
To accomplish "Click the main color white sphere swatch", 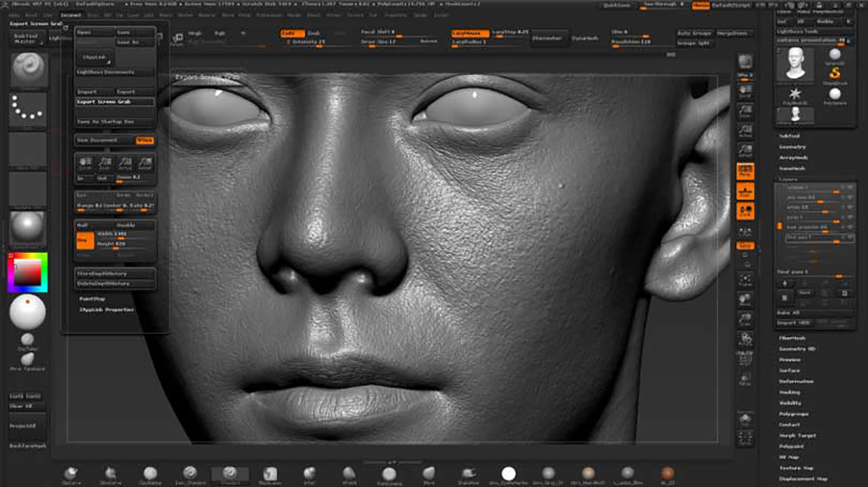I will pyautogui.click(x=27, y=312).
